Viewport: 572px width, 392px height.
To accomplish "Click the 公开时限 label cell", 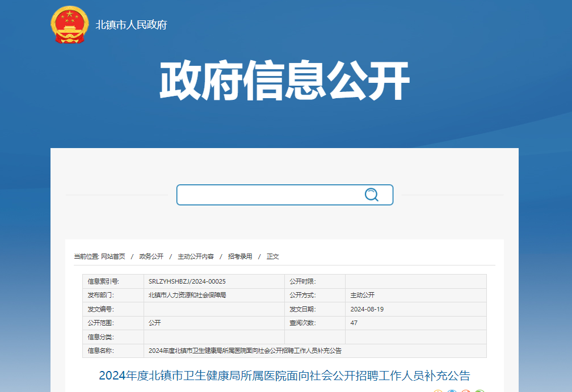I will pyautogui.click(x=315, y=281).
